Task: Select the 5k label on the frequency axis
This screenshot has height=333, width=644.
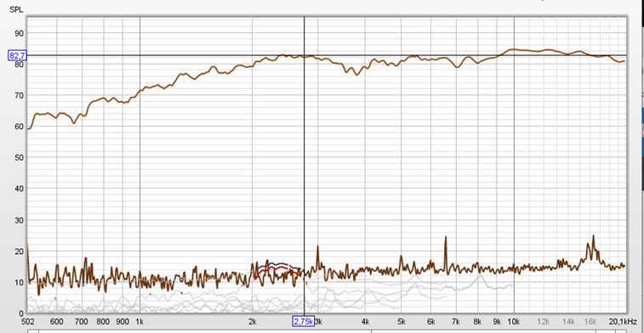Action: click(402, 321)
